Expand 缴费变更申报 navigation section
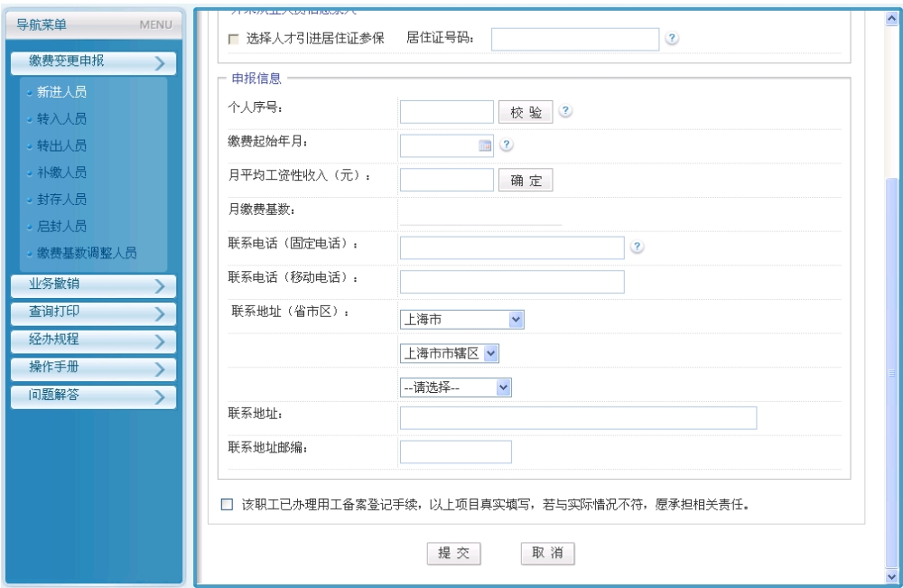This screenshot has width=903, height=588. tap(93, 62)
